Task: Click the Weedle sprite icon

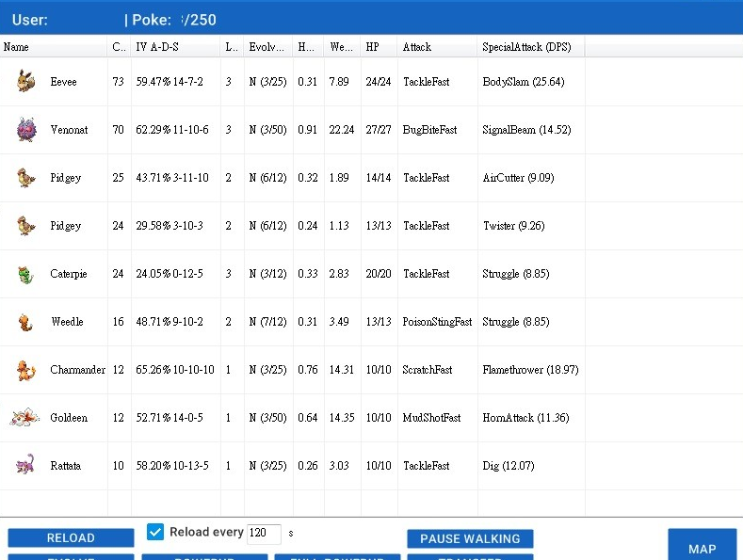Action: (25, 322)
